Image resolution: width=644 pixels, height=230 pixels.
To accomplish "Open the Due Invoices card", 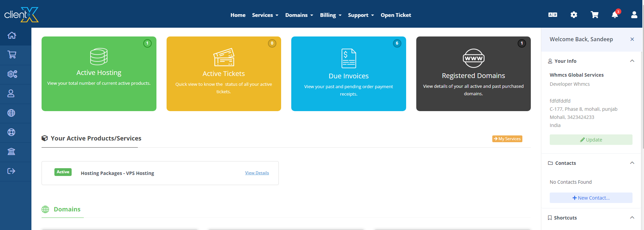I will [x=348, y=74].
